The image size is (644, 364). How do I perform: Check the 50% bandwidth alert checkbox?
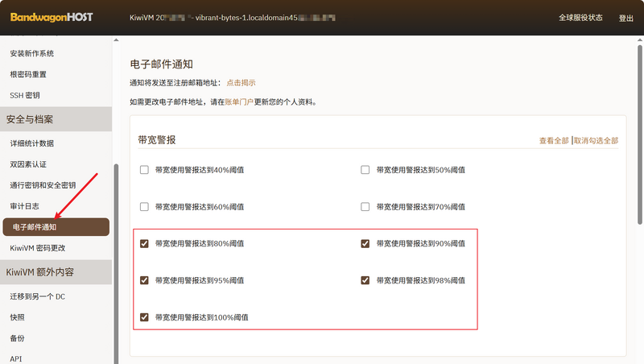[x=365, y=170]
